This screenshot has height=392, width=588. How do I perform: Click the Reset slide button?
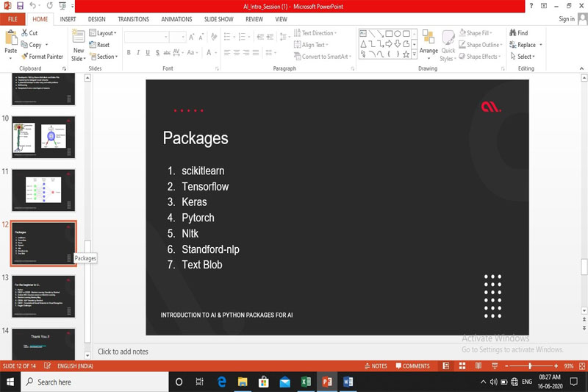(x=99, y=45)
